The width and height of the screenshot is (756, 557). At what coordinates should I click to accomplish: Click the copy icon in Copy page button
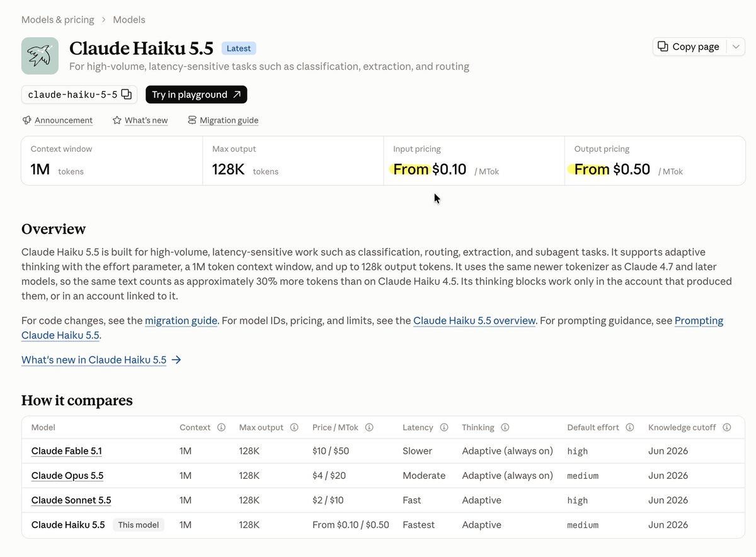[x=663, y=47]
